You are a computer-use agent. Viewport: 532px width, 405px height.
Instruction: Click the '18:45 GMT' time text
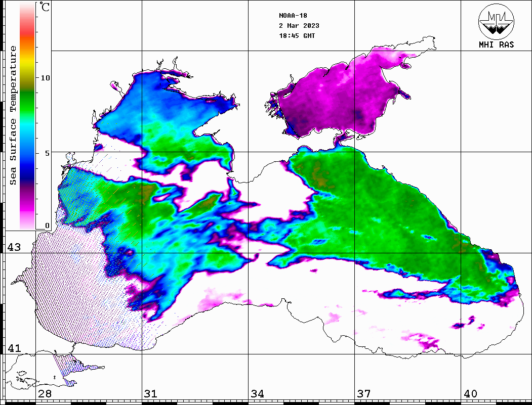click(x=297, y=36)
